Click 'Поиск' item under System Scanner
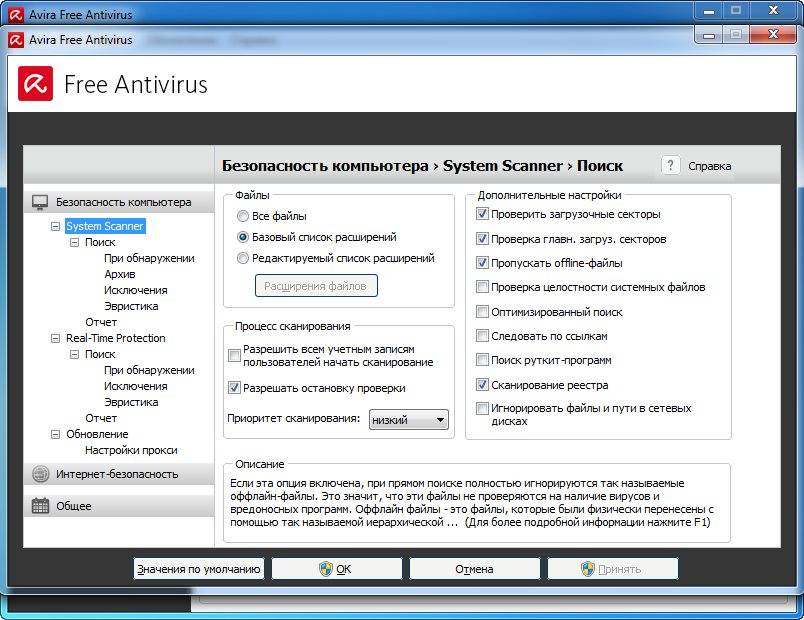 point(100,242)
